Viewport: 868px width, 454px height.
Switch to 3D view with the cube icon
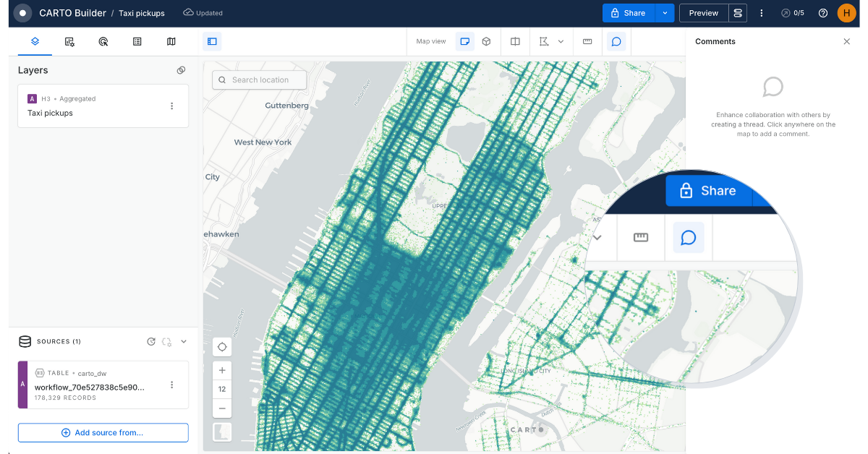[x=486, y=41]
